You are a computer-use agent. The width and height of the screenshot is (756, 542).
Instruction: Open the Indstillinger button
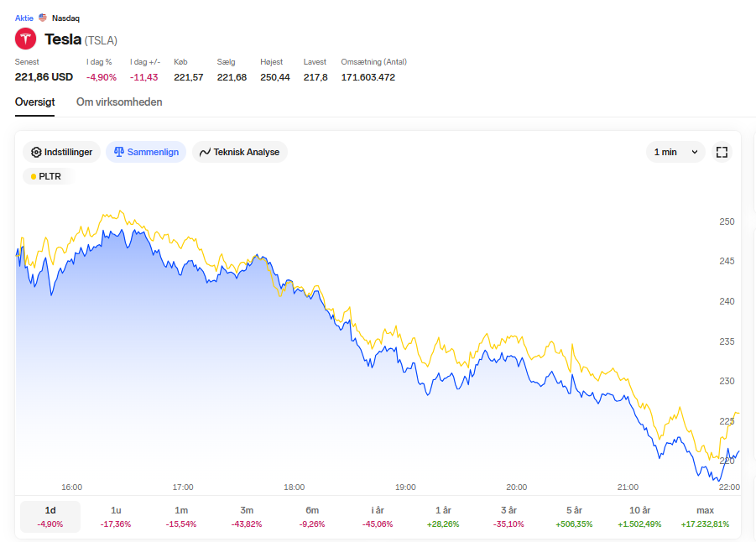click(x=61, y=152)
